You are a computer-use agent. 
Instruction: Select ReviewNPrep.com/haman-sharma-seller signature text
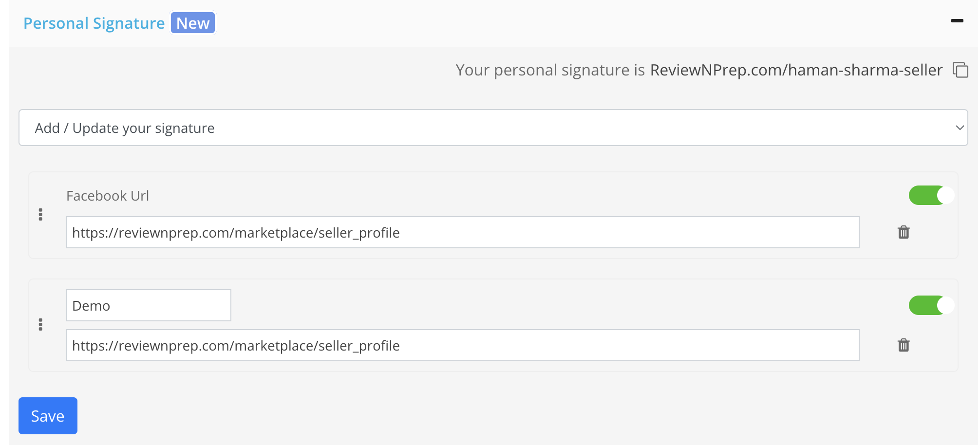pyautogui.click(x=796, y=70)
